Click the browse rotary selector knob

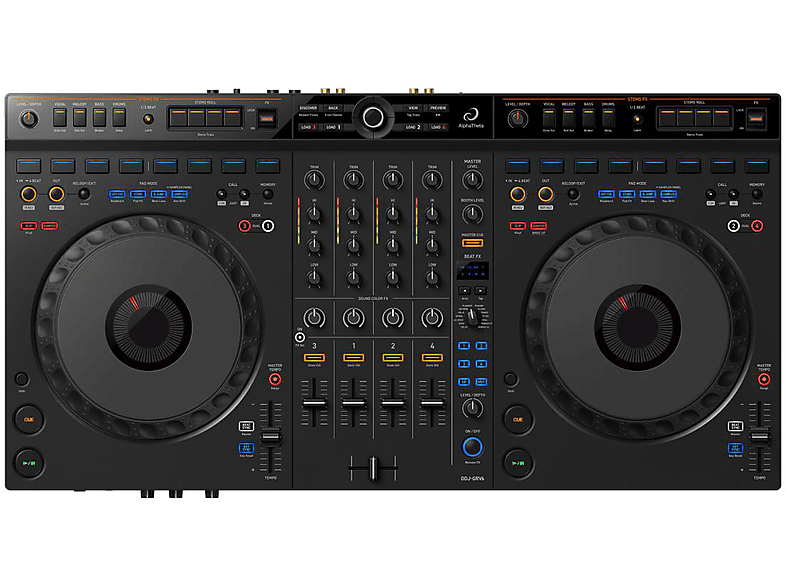click(x=373, y=117)
